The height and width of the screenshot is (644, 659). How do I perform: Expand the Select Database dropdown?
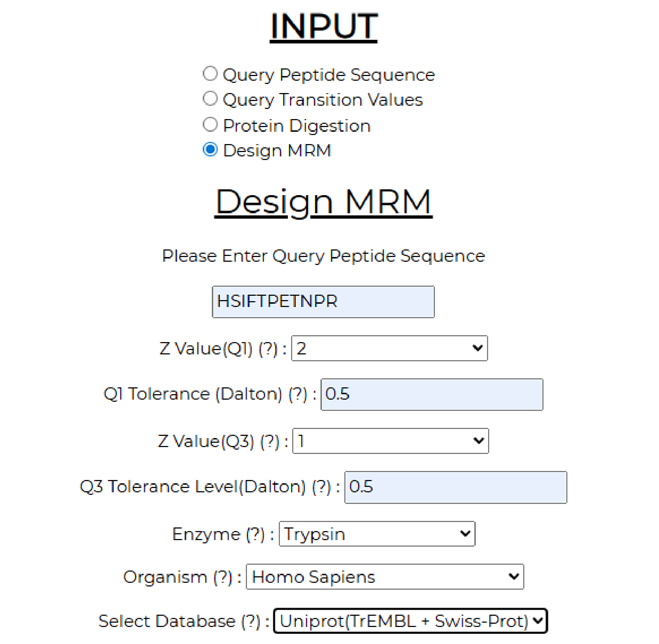pyautogui.click(x=410, y=621)
